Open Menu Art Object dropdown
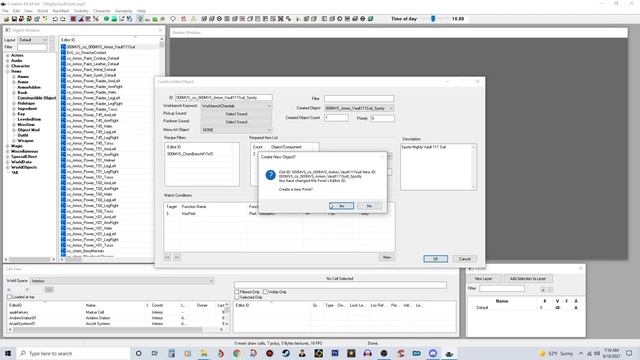640x360 pixels. (236, 129)
